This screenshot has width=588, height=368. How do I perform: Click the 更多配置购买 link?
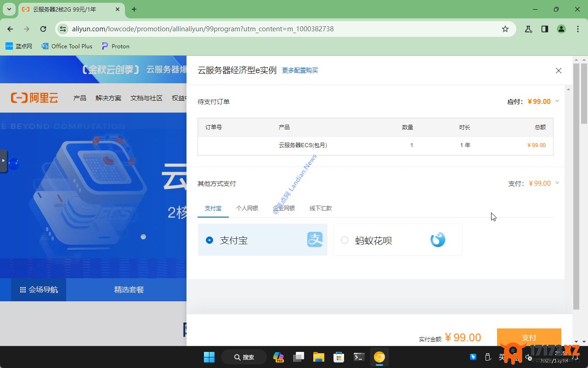(300, 70)
